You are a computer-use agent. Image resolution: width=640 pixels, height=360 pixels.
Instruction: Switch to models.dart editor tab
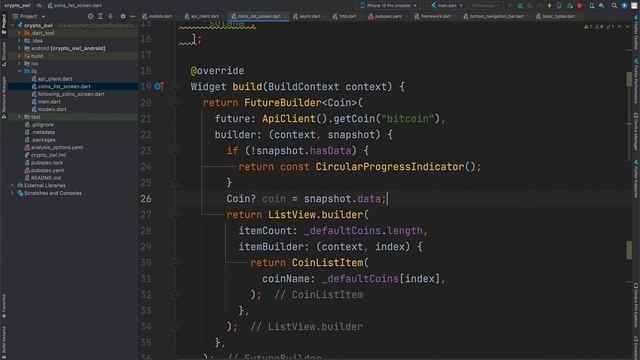159,16
